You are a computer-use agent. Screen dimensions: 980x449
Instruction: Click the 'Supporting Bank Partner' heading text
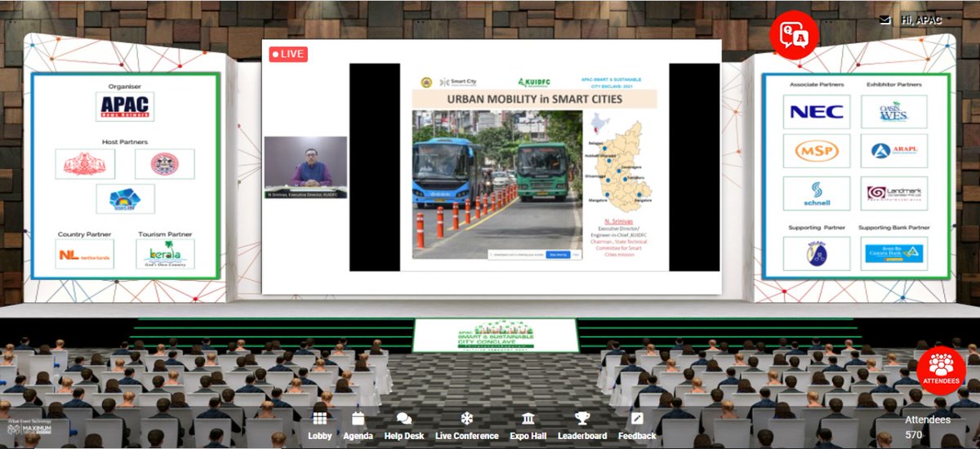pyautogui.click(x=894, y=228)
